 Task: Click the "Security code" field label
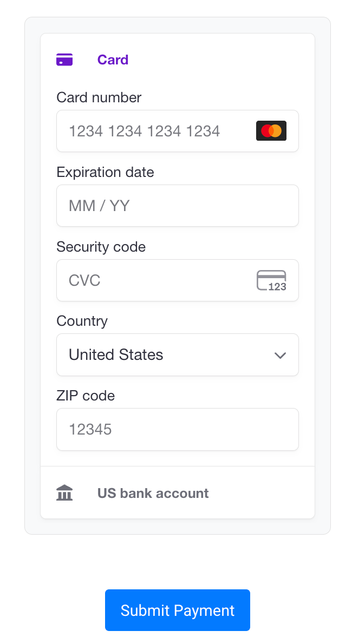pos(101,247)
